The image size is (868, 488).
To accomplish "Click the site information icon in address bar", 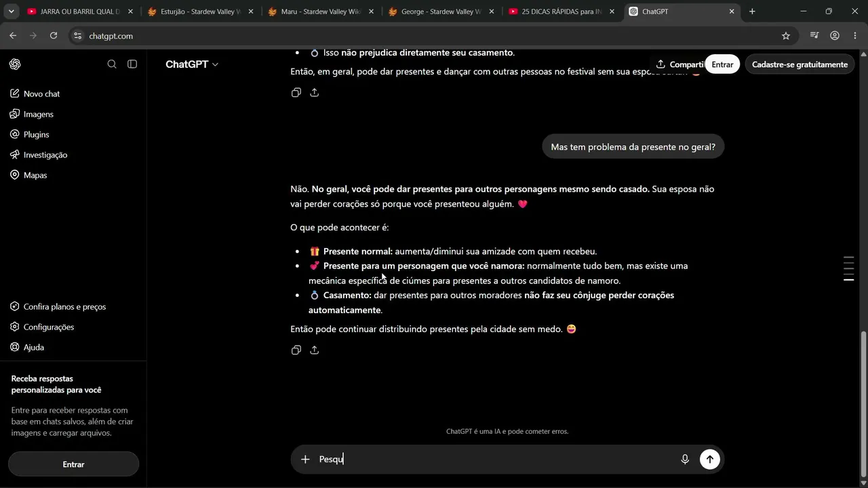I will 77,36.
